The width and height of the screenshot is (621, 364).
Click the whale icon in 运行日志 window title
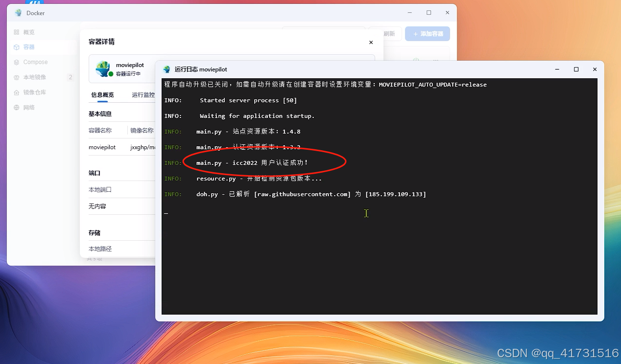pyautogui.click(x=167, y=69)
